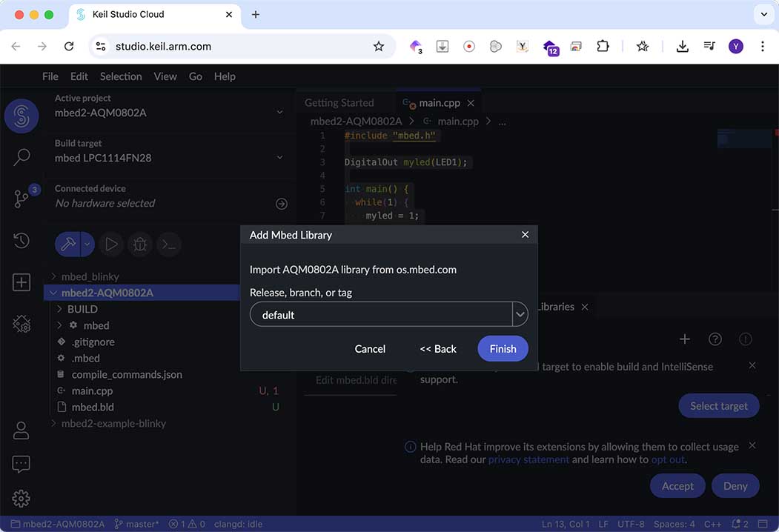The height and width of the screenshot is (532, 779).
Task: Expand the mbed2-example-blinky project
Action: [53, 423]
